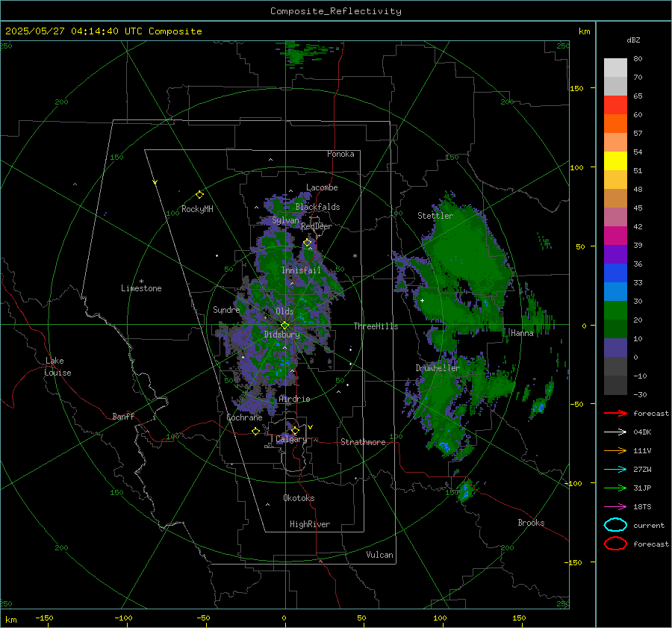Click the cyan 27ZW arrow legend icon
This screenshot has height=628, width=672.
[x=615, y=470]
